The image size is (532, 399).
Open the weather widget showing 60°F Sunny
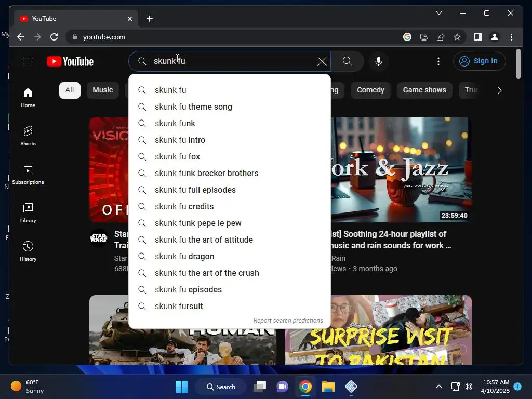(28, 387)
